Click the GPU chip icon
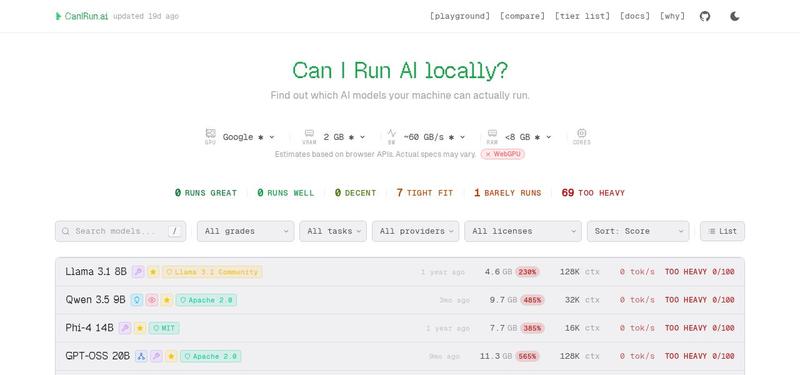Screen dimensions: 800x375 [210, 133]
